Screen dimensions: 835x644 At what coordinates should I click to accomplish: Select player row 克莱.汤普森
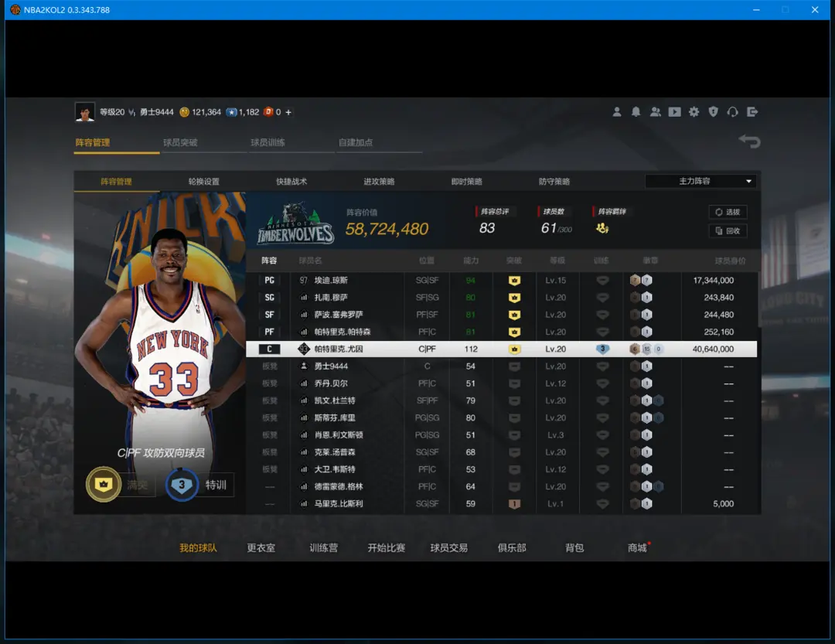501,452
